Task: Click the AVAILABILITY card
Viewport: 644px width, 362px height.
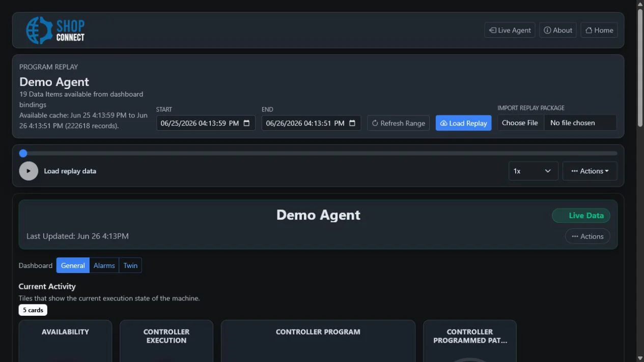Action: coord(65,341)
